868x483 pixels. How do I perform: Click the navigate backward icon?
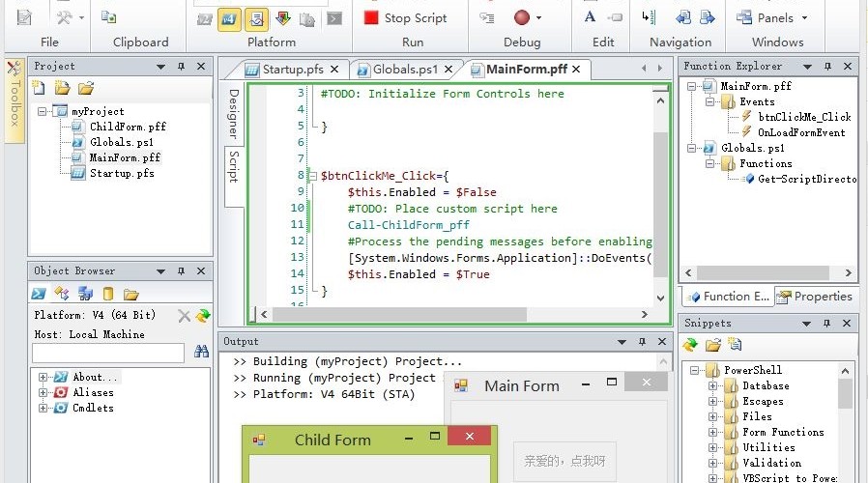tap(683, 17)
